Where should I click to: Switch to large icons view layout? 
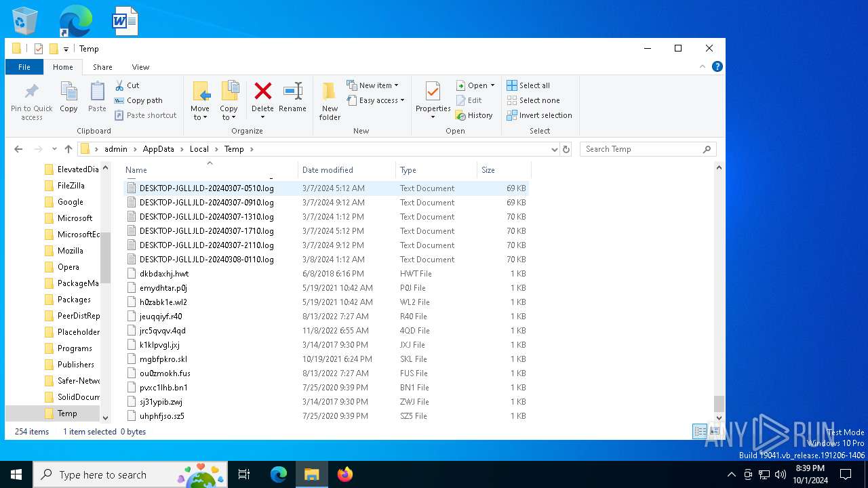coord(714,432)
